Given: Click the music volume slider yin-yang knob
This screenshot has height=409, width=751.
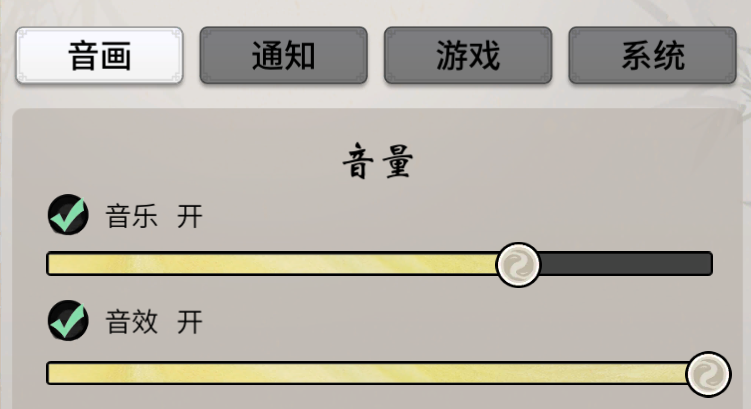Looking at the screenshot, I should [x=518, y=264].
